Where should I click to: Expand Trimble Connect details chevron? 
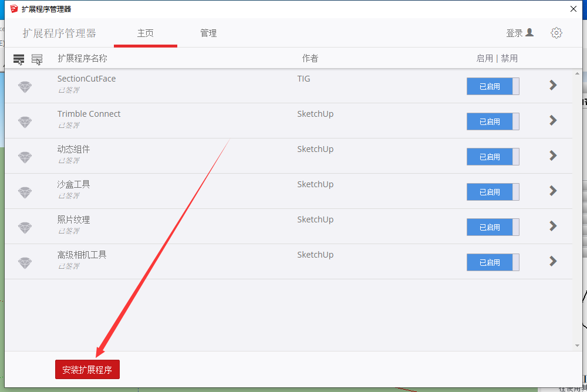click(x=553, y=120)
